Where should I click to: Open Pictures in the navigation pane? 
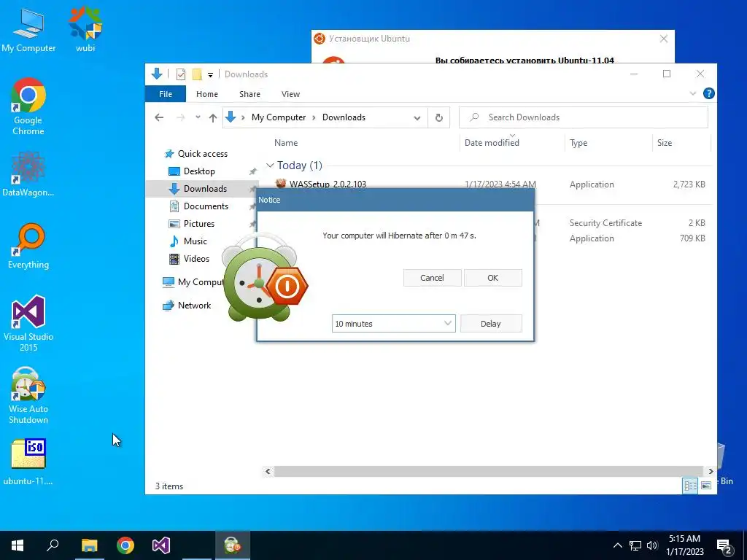[x=198, y=223]
